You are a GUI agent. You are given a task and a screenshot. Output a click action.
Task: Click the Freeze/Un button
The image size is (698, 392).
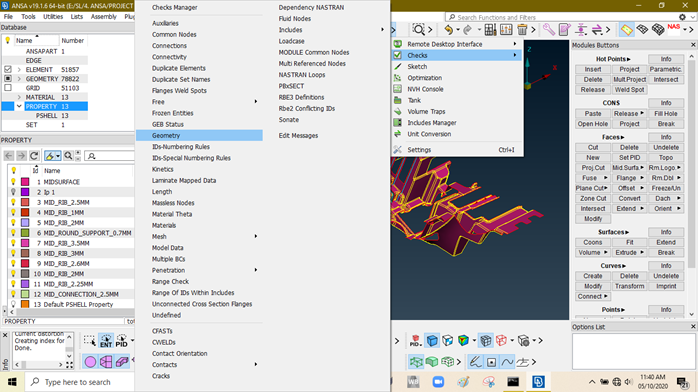666,188
